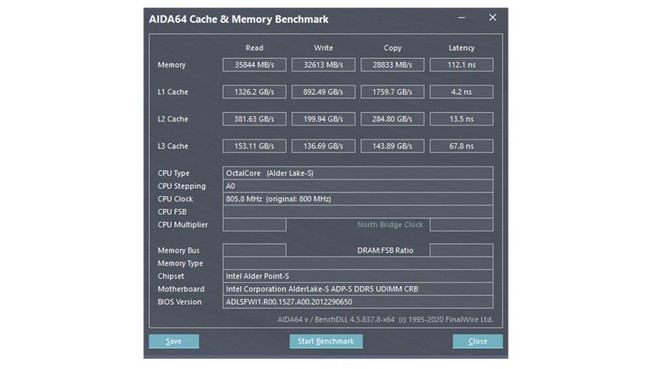Select L3 Cache Latency 67.8 ns
Screen dimensions: 660x369
(x=461, y=146)
